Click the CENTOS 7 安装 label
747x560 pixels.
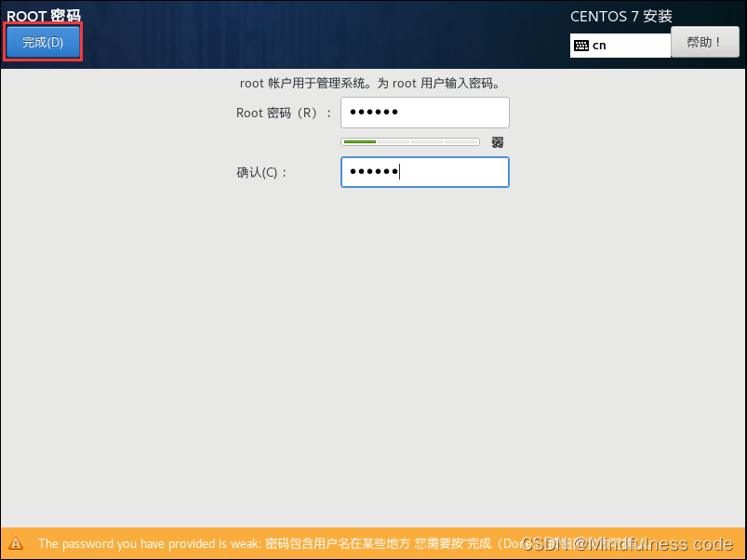coord(620,16)
